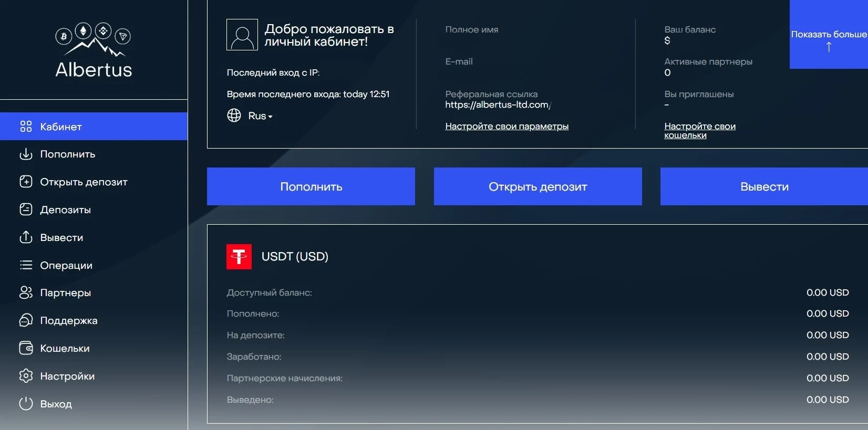Click the Депозиты icon in sidebar
The width and height of the screenshot is (868, 430).
tap(26, 209)
